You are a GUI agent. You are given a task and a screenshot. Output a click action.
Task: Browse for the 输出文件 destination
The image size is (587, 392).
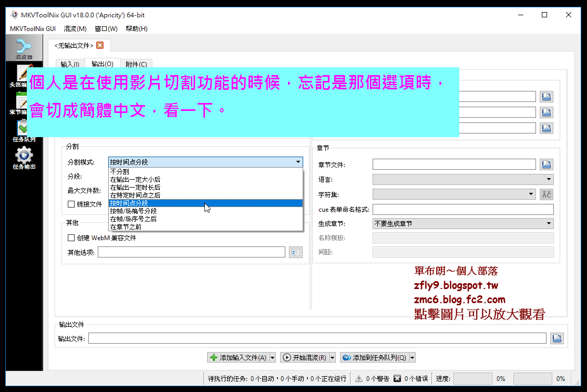[x=557, y=338]
